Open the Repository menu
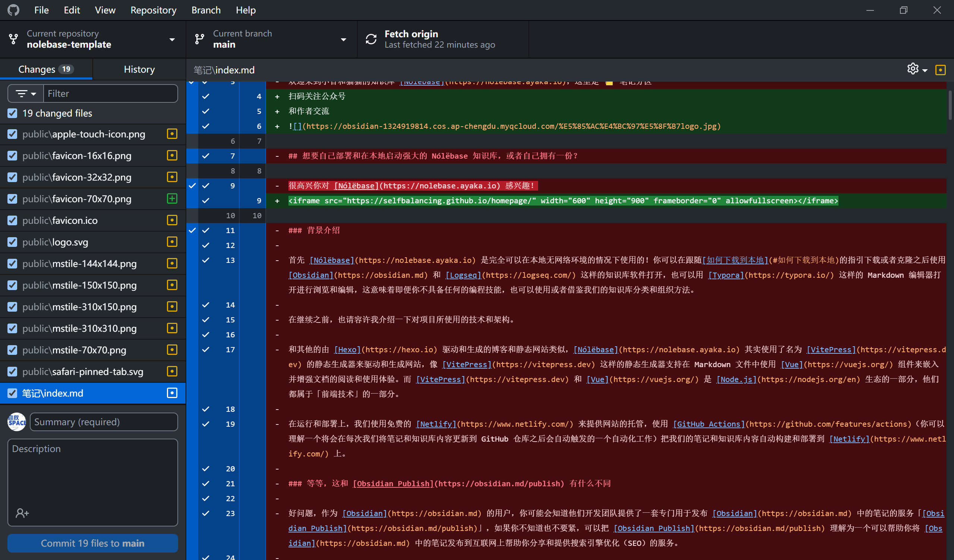This screenshot has width=954, height=560. tap(153, 10)
